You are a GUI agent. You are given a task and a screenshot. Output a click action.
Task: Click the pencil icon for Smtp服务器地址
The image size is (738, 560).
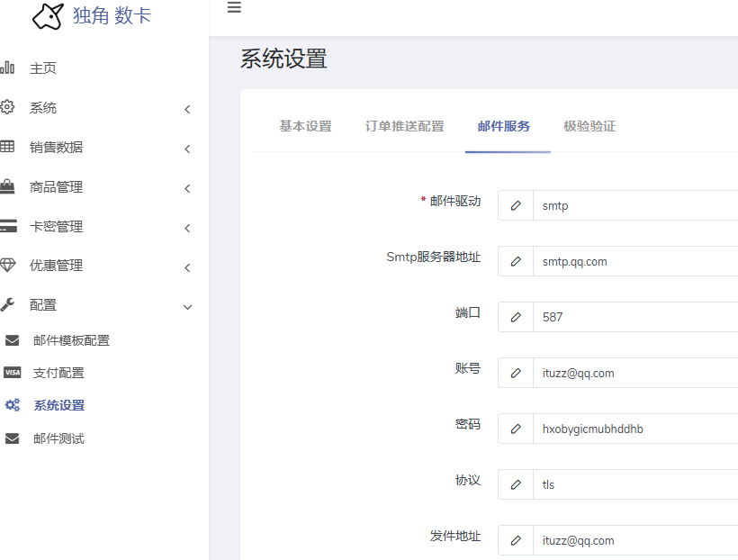[x=516, y=261]
